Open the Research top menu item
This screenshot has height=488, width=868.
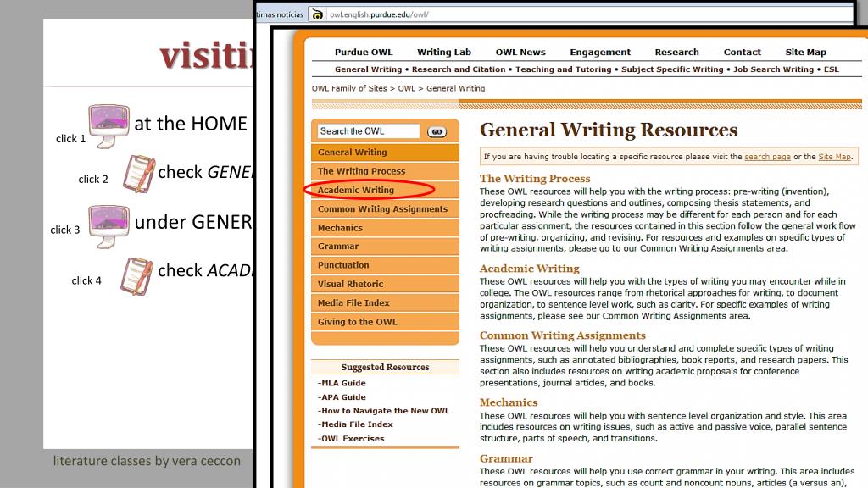(x=676, y=52)
